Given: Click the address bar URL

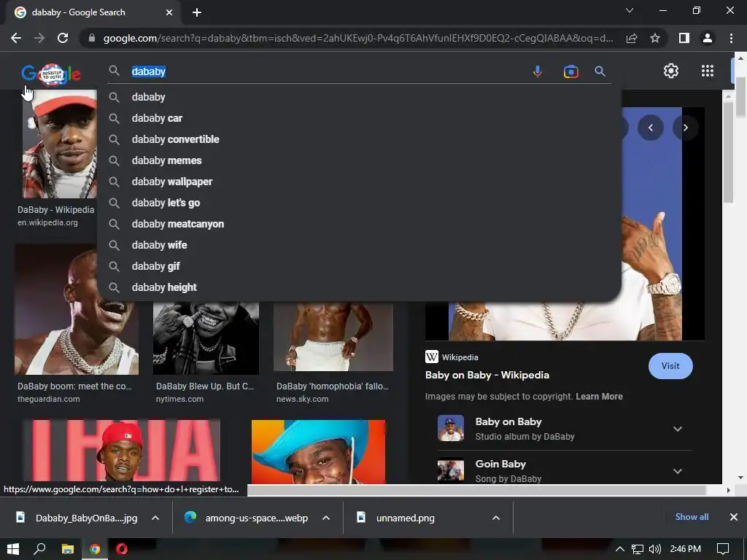Looking at the screenshot, I should (358, 38).
